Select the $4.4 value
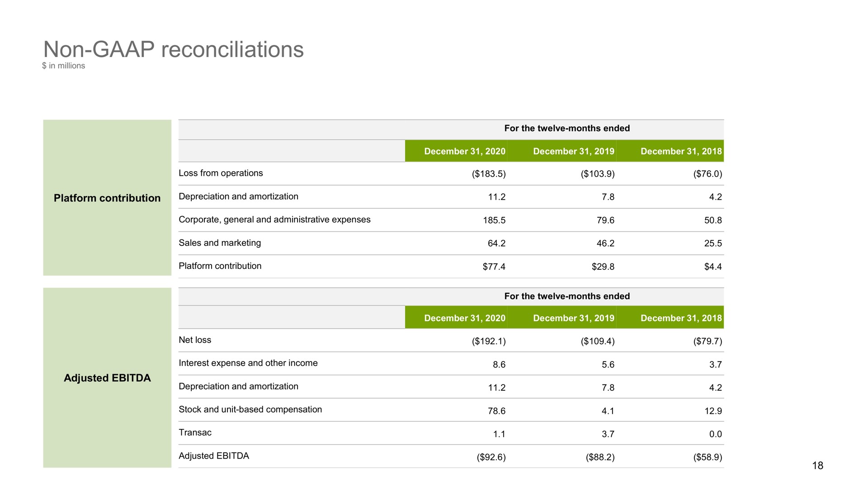Screen dimensions: 868x488 tap(713, 267)
